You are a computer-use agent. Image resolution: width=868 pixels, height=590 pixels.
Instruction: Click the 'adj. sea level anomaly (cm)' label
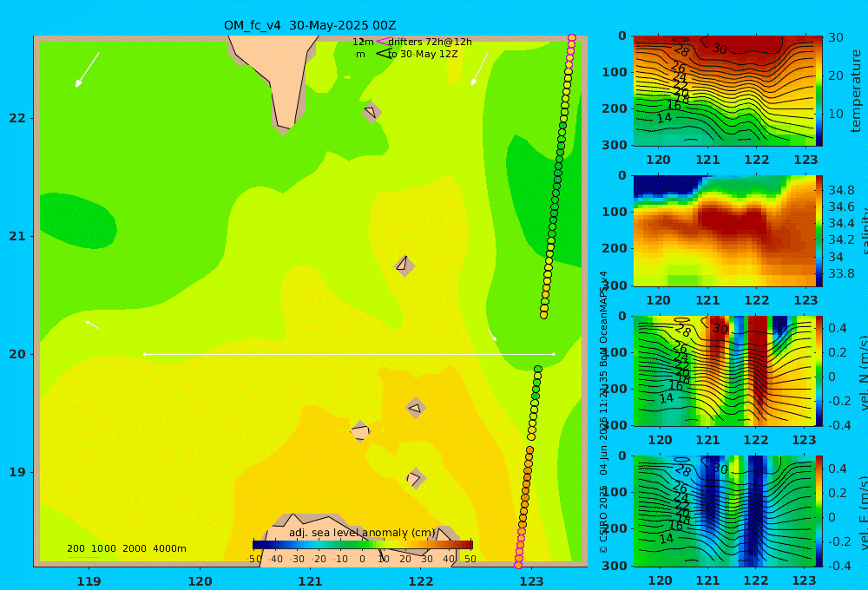[362, 533]
